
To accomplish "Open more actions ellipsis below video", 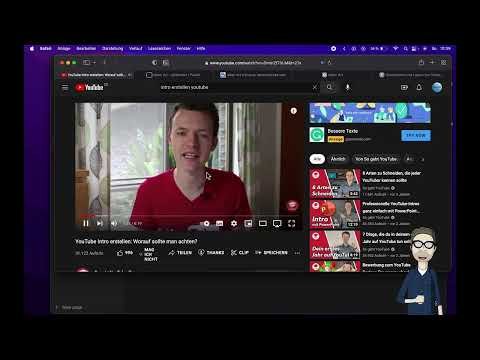I will [297, 253].
